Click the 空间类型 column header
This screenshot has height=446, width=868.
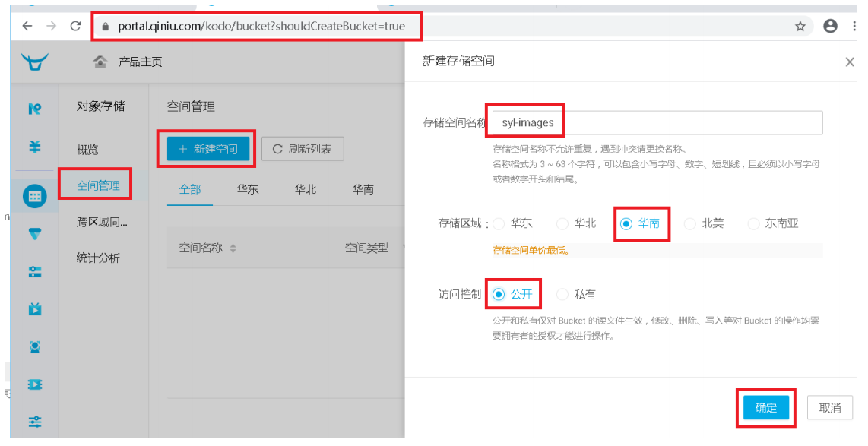tap(366, 248)
